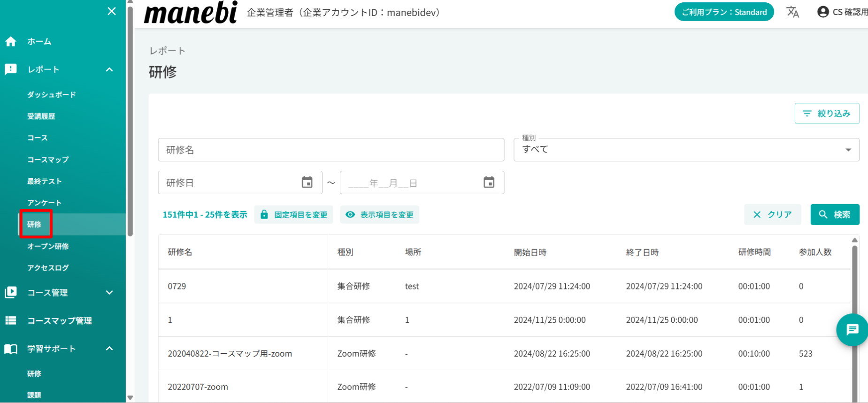
Task: Open the chat support bubble
Action: click(852, 330)
